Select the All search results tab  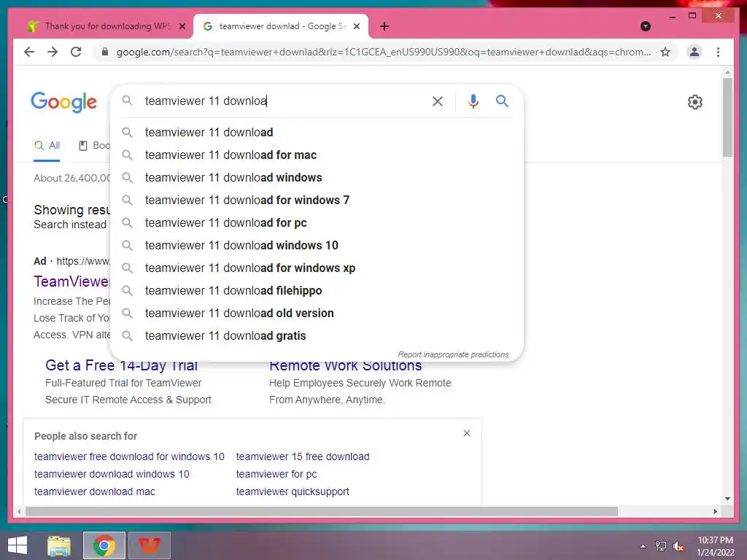point(47,146)
